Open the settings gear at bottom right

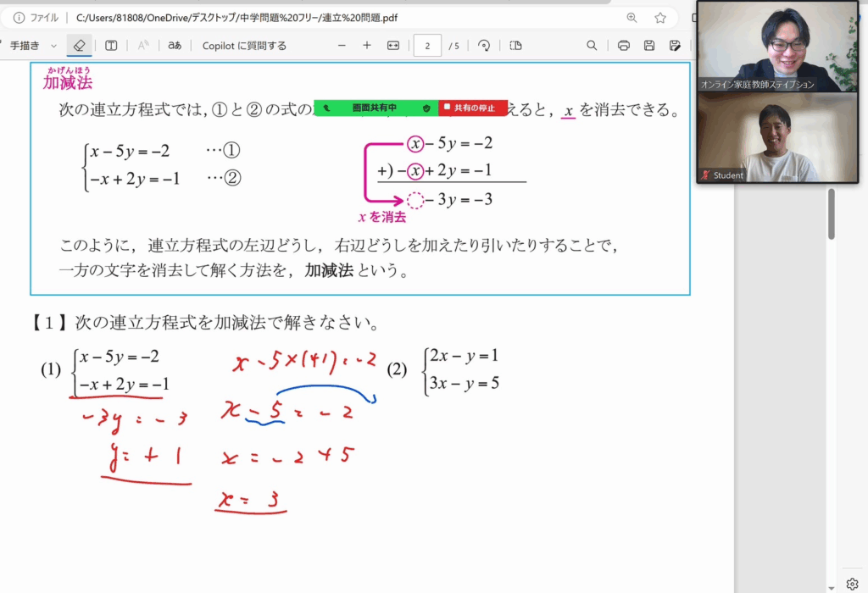[x=853, y=584]
